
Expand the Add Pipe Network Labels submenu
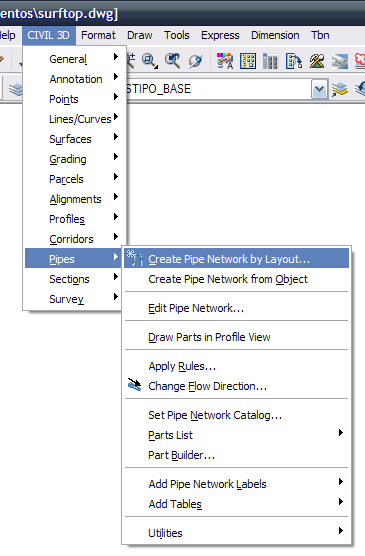click(x=236, y=484)
